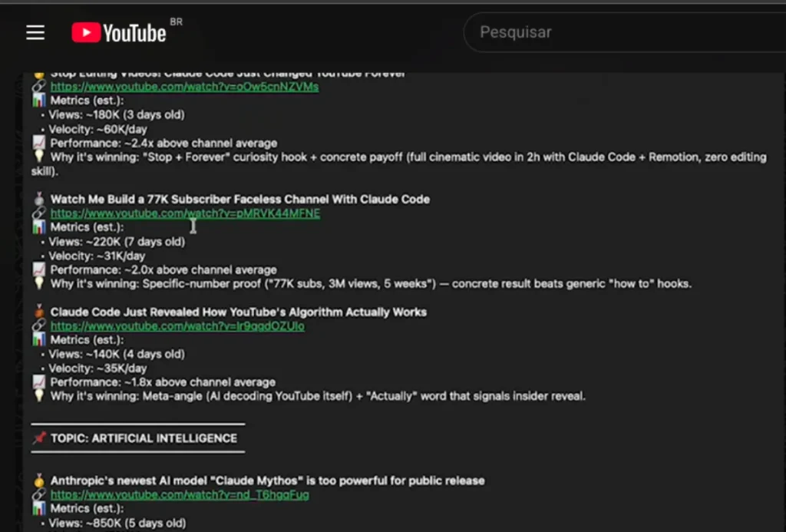Open the link ending in pMRVK44MFNE

point(185,213)
